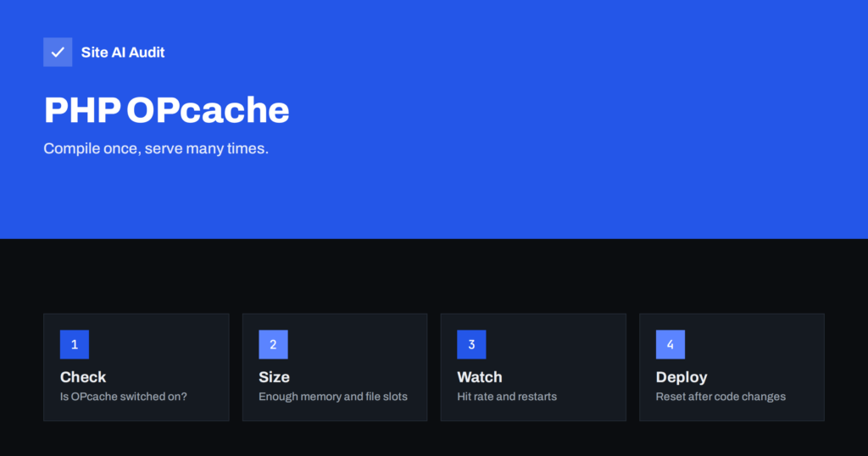868x456 pixels.
Task: Click the Site AI Audit brand text
Action: [123, 52]
